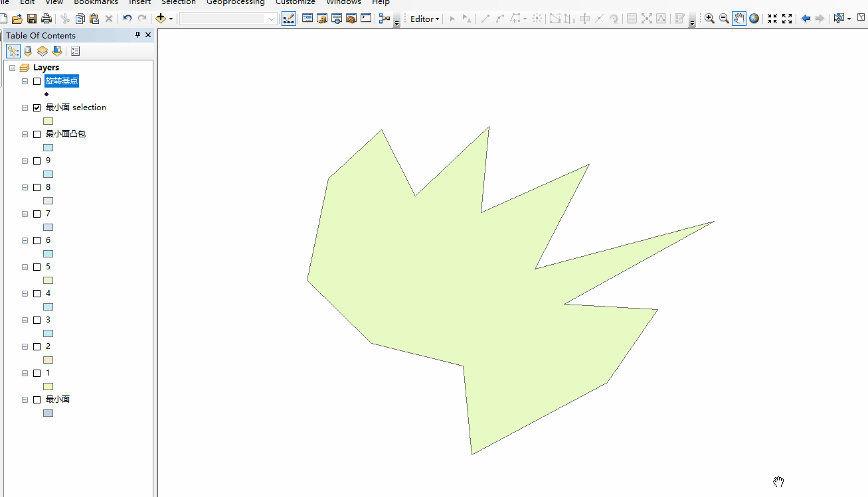This screenshot has height=497, width=868.
Task: Open the Geoprocessing menu
Action: click(236, 3)
